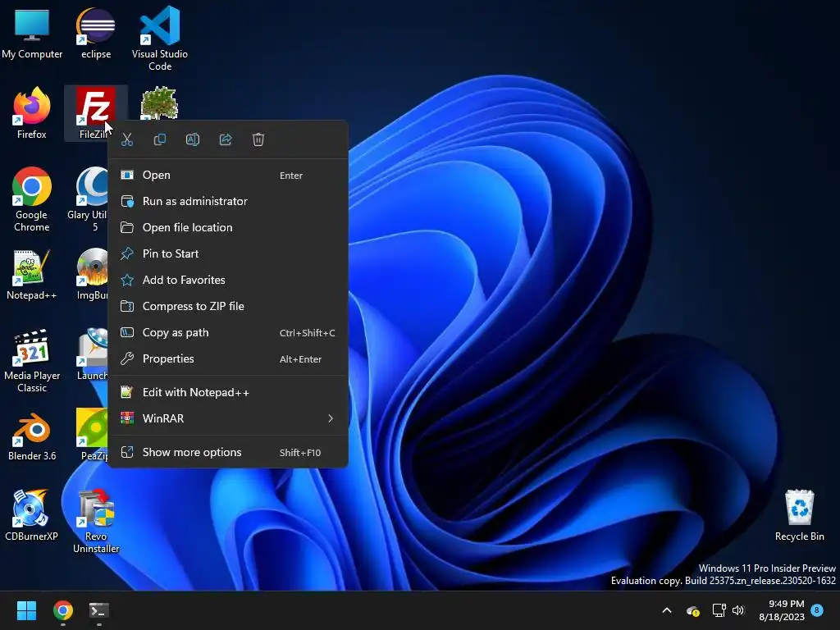Click the terminal icon in taskbar
Viewport: 840px width, 630px height.
coord(99,610)
